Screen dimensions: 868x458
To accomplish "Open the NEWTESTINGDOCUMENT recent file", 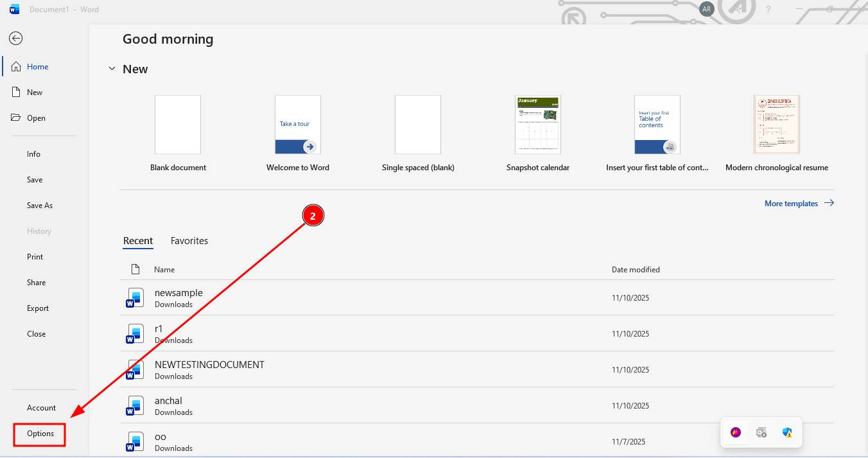I will click(209, 365).
